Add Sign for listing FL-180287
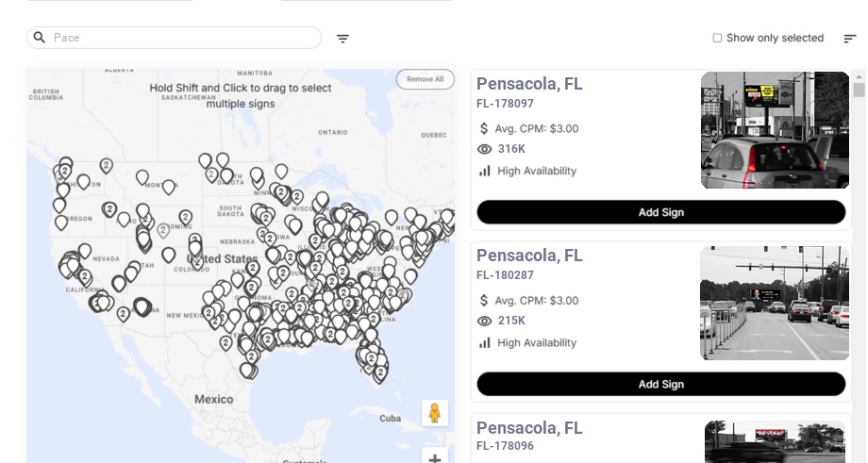Image resolution: width=868 pixels, height=463 pixels. click(660, 384)
